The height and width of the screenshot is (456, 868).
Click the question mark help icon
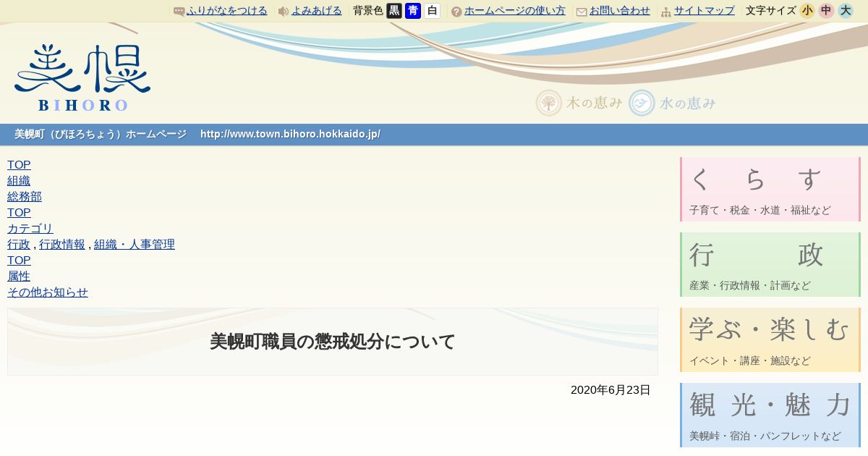pos(456,12)
